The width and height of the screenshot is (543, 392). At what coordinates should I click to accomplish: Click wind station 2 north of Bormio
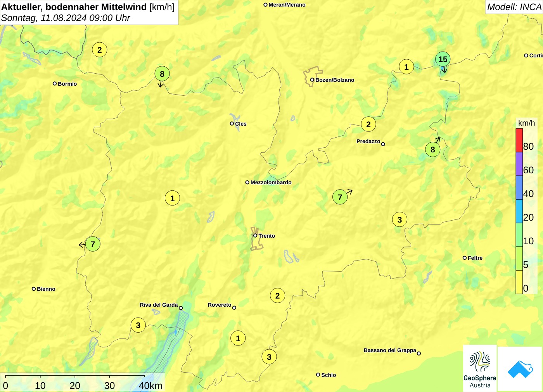click(100, 50)
